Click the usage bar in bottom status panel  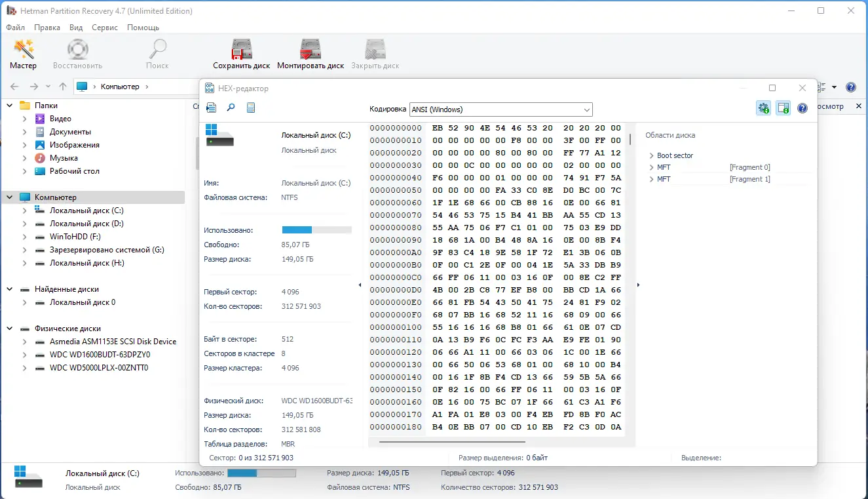tap(262, 473)
